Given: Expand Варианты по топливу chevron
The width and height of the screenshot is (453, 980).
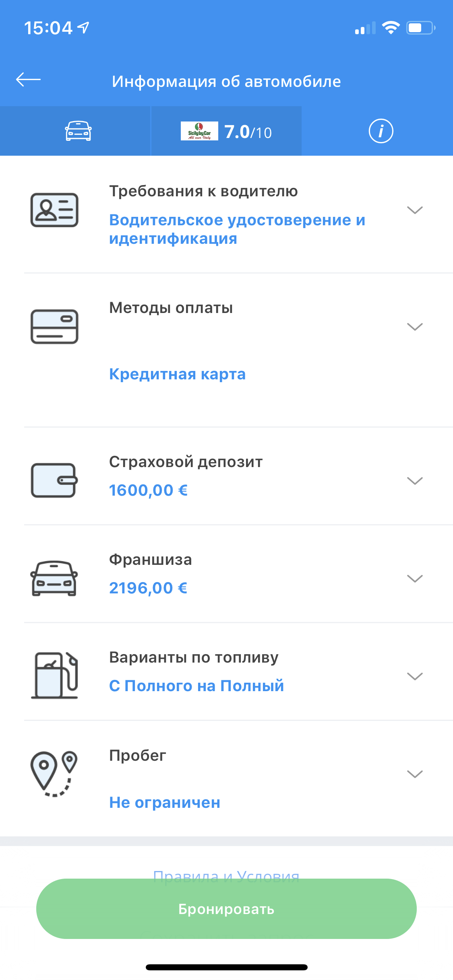Looking at the screenshot, I should [x=414, y=676].
